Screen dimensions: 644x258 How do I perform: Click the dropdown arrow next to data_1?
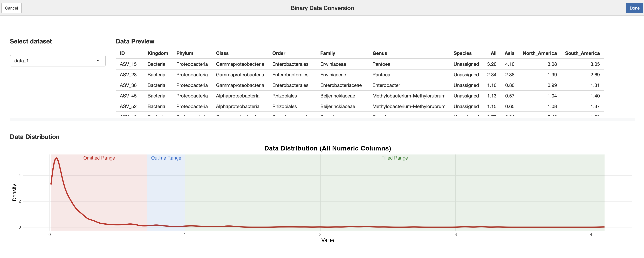[x=98, y=61]
